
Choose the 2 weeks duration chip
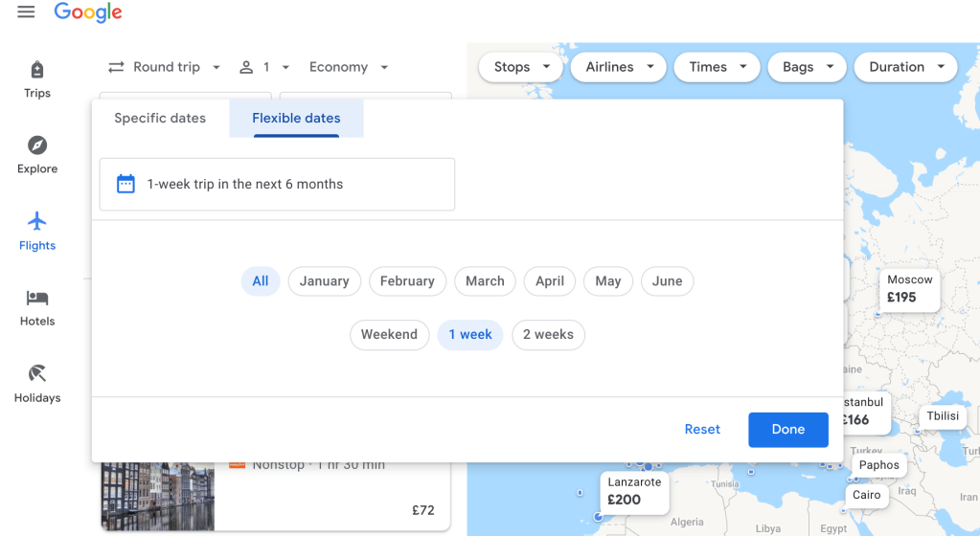coord(548,335)
